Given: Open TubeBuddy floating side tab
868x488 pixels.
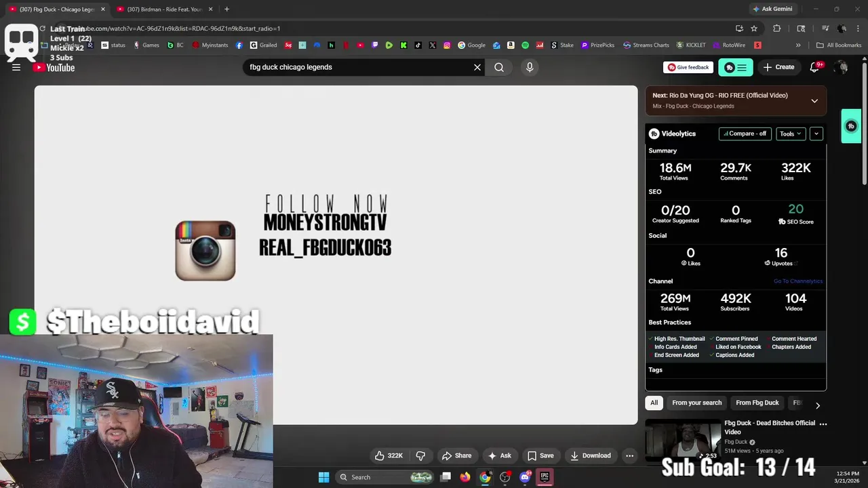Looking at the screenshot, I should click(851, 126).
